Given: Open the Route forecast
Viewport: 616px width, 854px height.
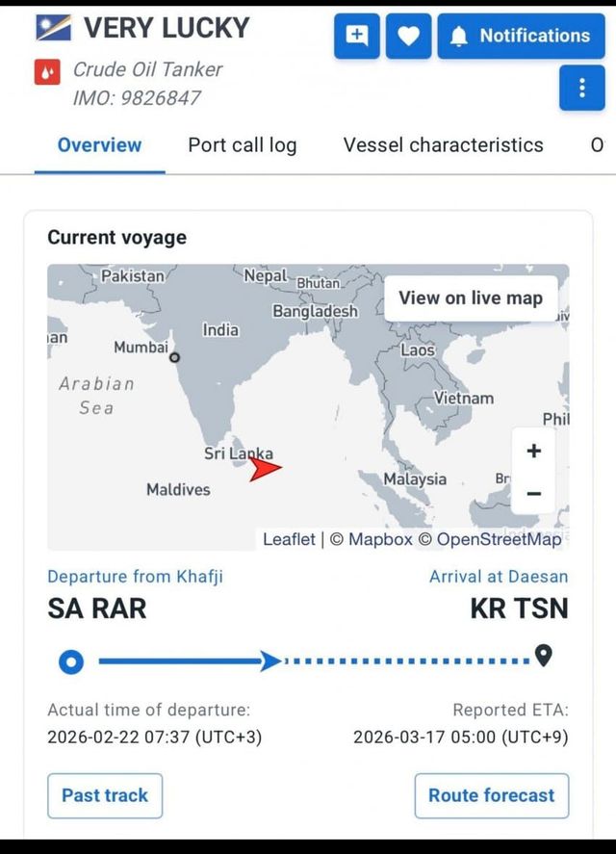Looking at the screenshot, I should tap(491, 795).
